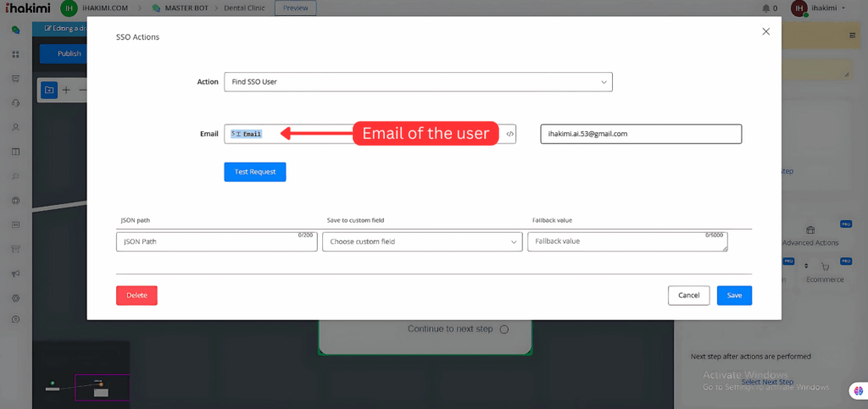Delete this SSO action
868x409 pixels.
[x=136, y=296]
